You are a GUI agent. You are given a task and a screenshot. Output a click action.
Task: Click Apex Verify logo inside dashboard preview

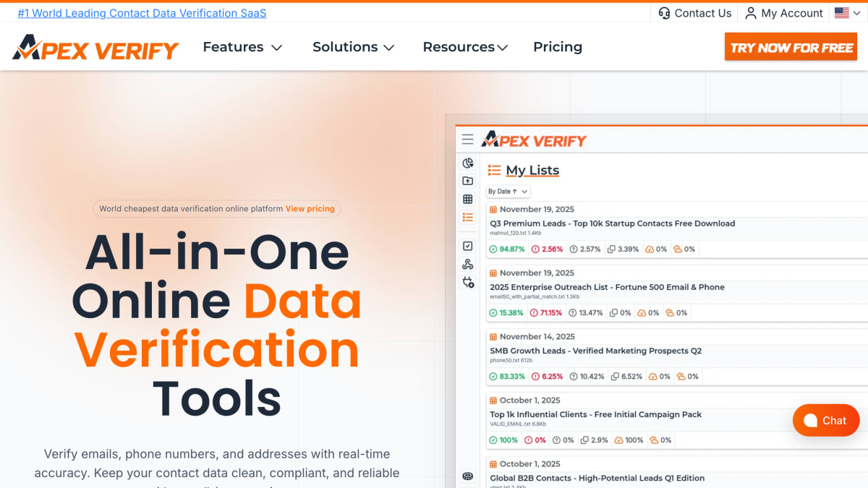534,140
